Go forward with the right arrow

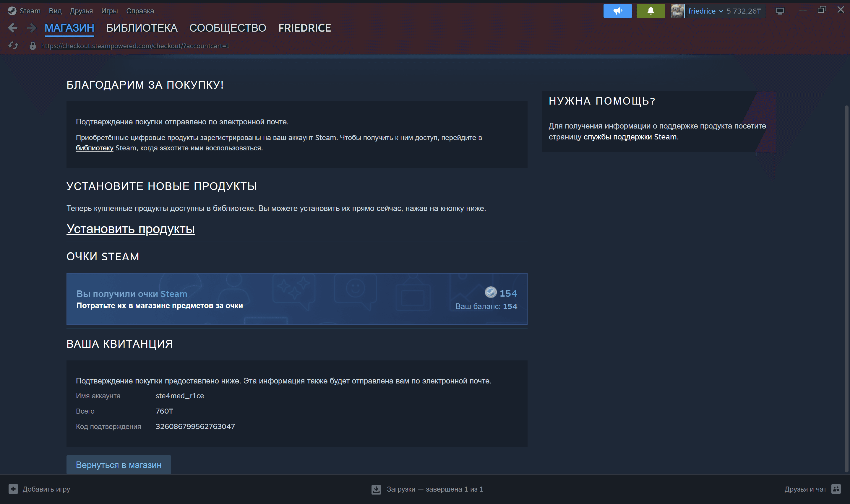32,28
